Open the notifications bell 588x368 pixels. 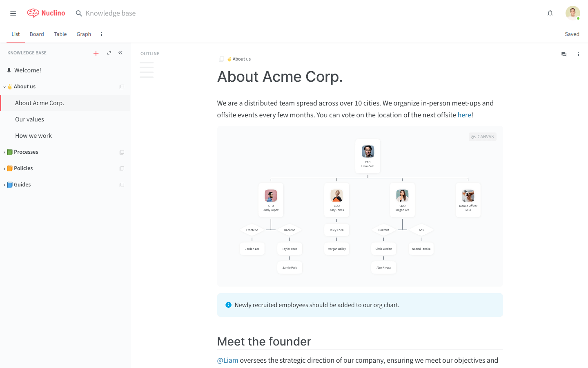[x=550, y=13]
